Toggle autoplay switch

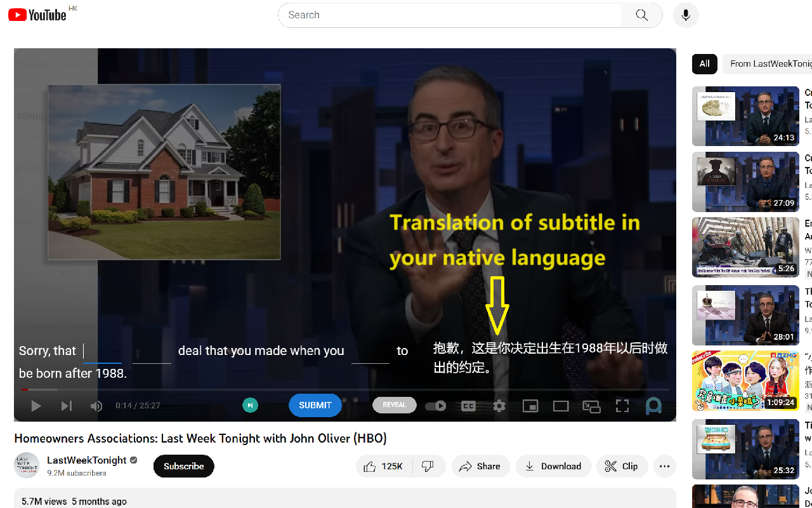(x=436, y=406)
